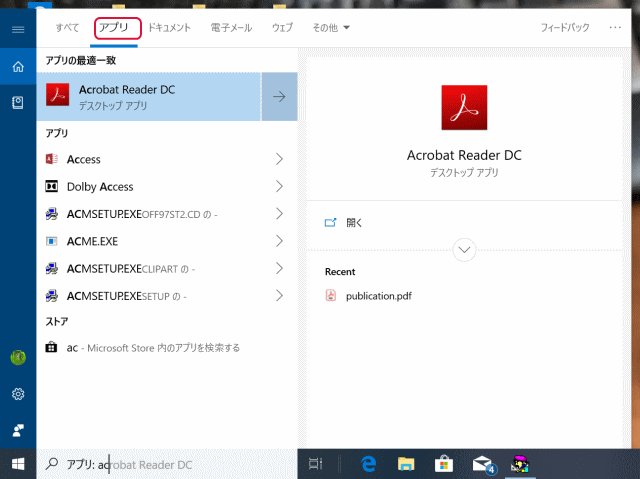640x479 pixels.
Task: Open the その他 dropdown
Action: click(331, 27)
